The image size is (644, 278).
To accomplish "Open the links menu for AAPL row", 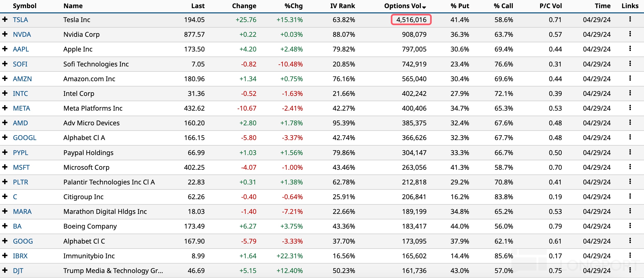I will coord(630,49).
